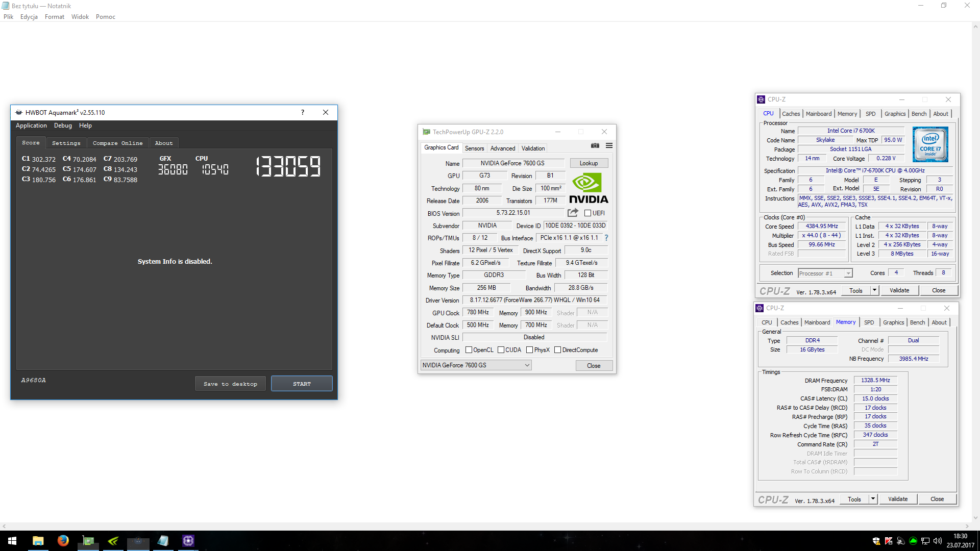Open the Bench tab in upper CPU-Z
Image resolution: width=980 pixels, height=551 pixels.
click(919, 114)
